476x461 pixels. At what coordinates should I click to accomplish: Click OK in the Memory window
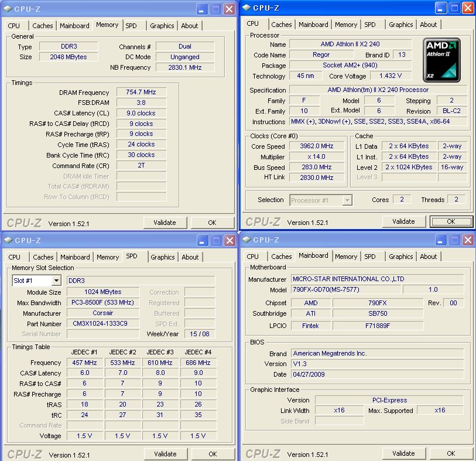pos(212,223)
